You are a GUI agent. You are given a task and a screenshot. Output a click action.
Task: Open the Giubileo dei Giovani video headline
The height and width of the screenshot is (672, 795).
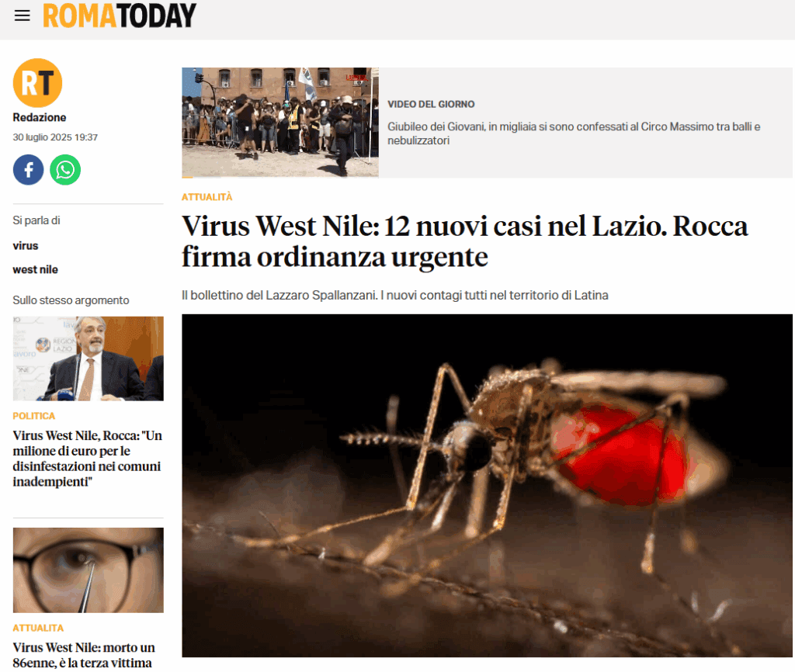pyautogui.click(x=574, y=133)
